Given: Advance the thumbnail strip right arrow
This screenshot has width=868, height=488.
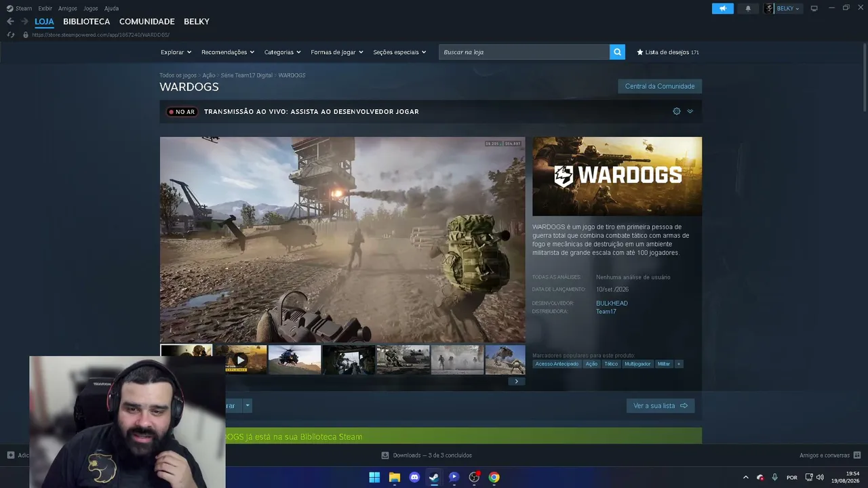Looking at the screenshot, I should [x=516, y=382].
